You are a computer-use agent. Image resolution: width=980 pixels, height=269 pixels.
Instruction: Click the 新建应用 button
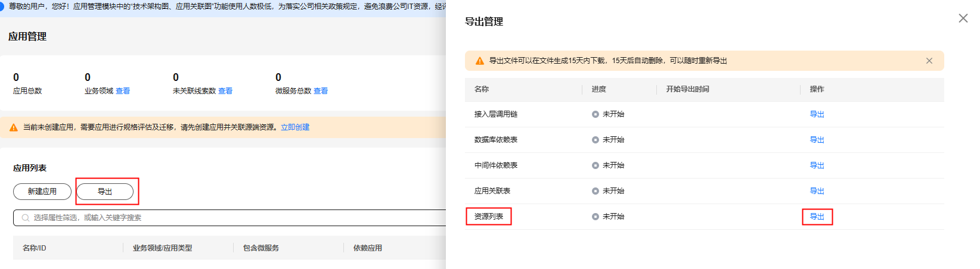(42, 192)
